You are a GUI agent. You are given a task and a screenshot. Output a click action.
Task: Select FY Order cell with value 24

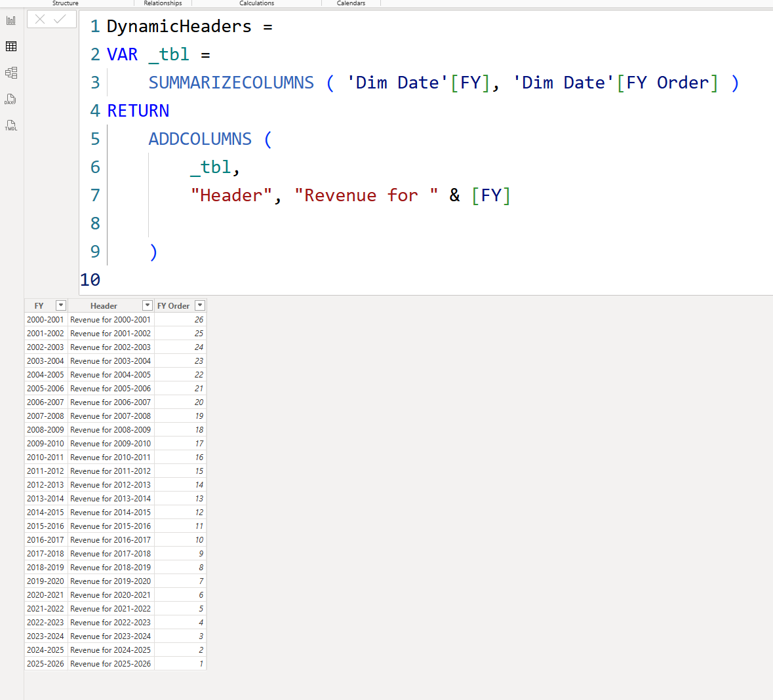click(x=180, y=347)
